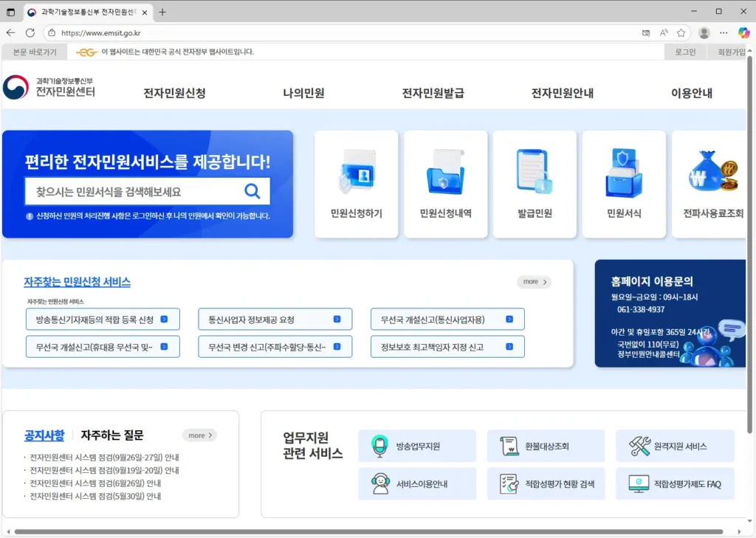Click the 서비스이용안내 headset icon
756x538 pixels.
[380, 483]
